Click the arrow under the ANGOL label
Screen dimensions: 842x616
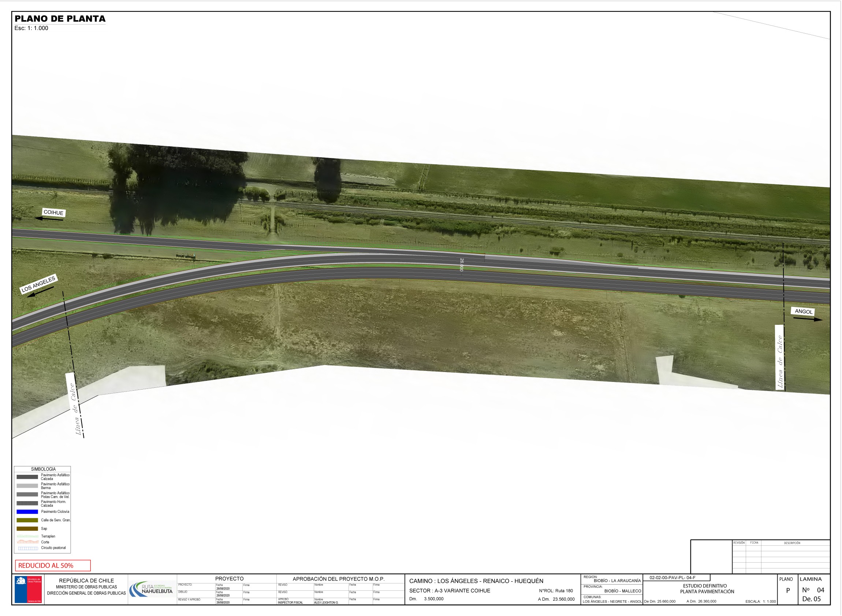[x=807, y=319]
